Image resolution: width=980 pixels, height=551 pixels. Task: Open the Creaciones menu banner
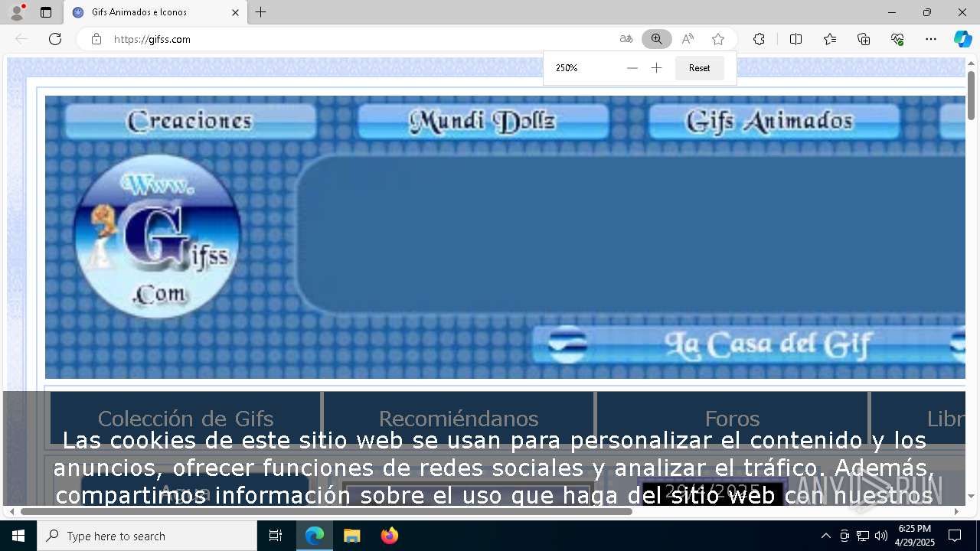pyautogui.click(x=190, y=121)
